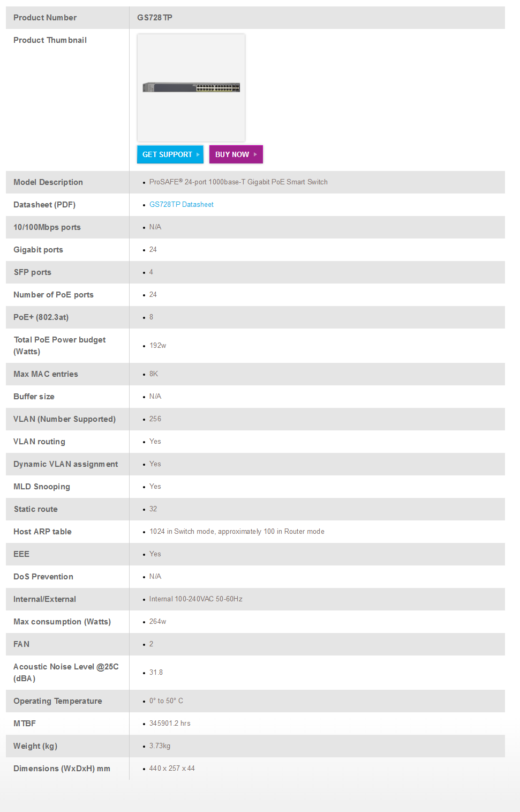Click the arrow icon on BUY NOW
This screenshot has width=520, height=812.
coord(255,154)
